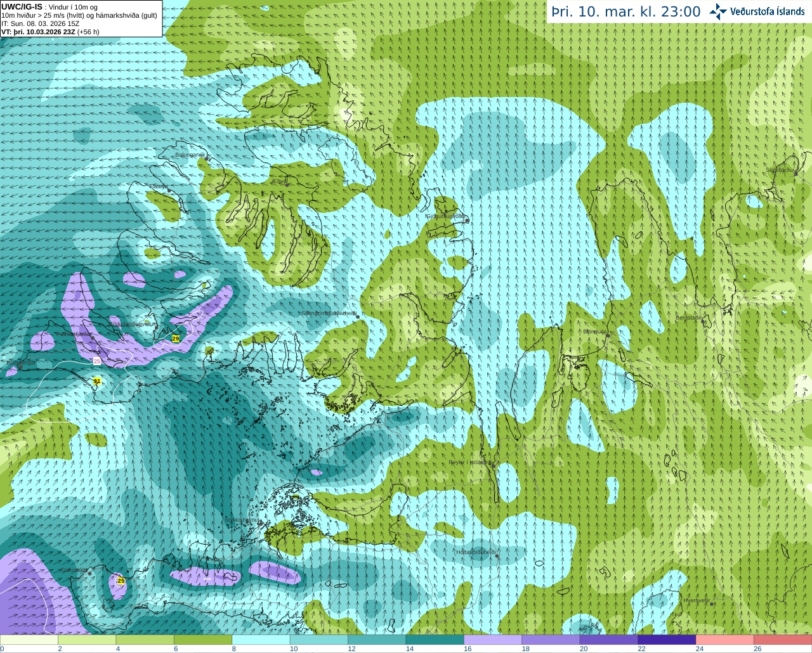Image resolution: width=812 pixels, height=653 pixels.
Task: Select the Bolungarvík station label
Action: coord(190,154)
